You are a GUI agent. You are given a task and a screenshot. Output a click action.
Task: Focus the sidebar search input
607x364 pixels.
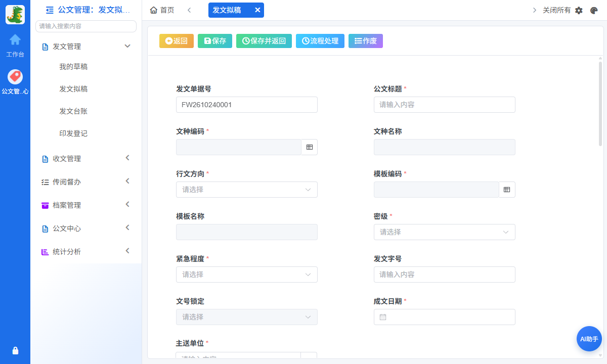click(x=86, y=26)
